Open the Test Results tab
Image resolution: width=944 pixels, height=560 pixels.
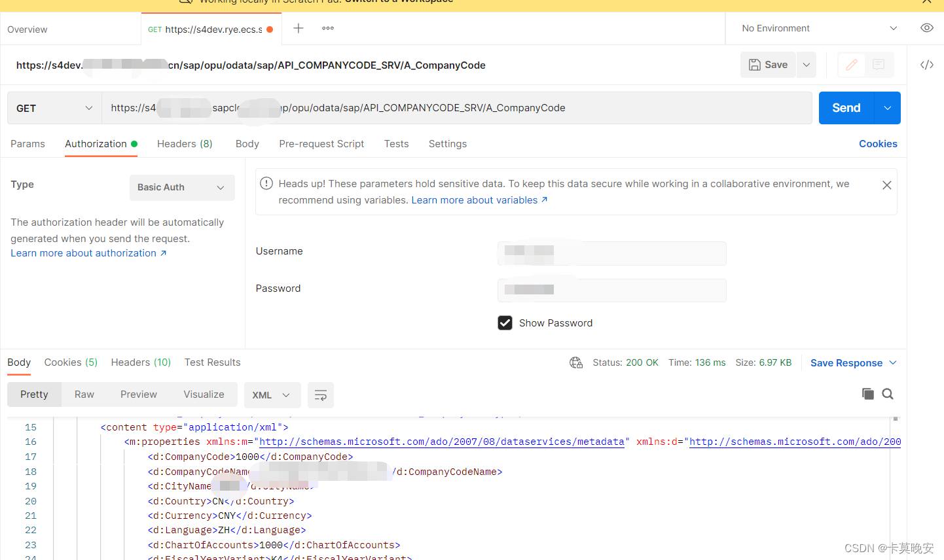coord(212,362)
